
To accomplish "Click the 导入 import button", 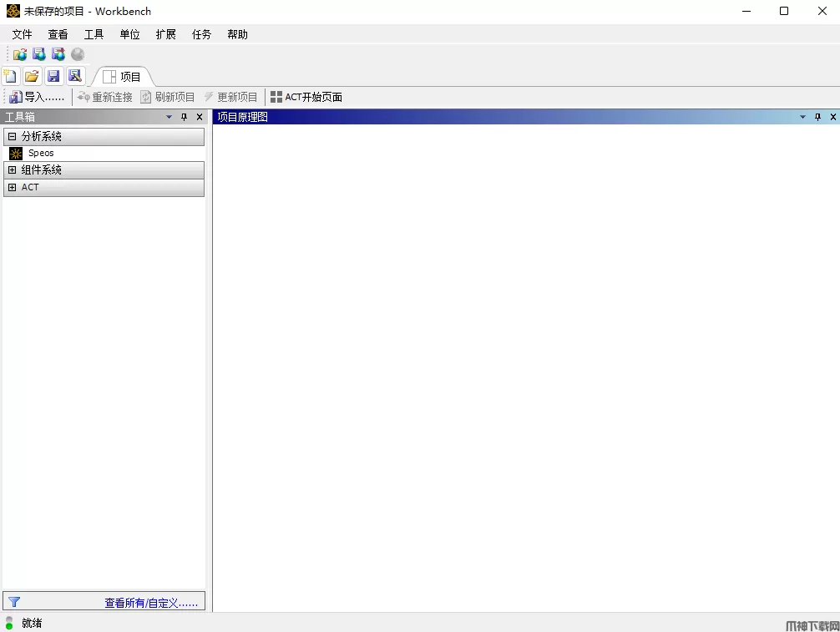I will click(37, 98).
